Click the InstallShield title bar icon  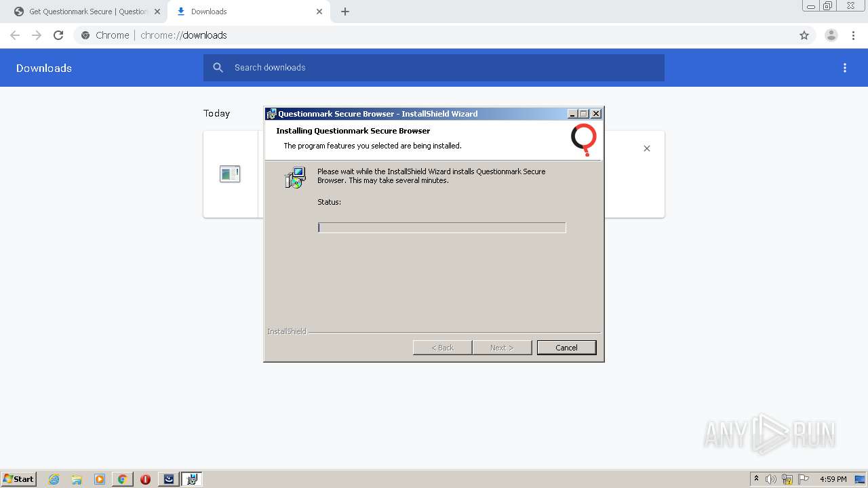(271, 114)
